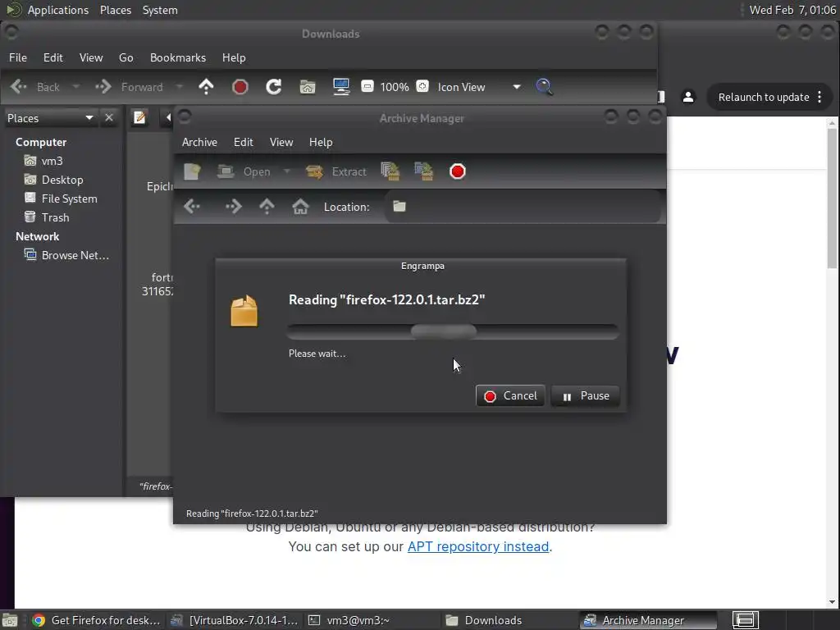Image resolution: width=840 pixels, height=630 pixels.
Task: Click the date and time clock
Action: pos(792,10)
